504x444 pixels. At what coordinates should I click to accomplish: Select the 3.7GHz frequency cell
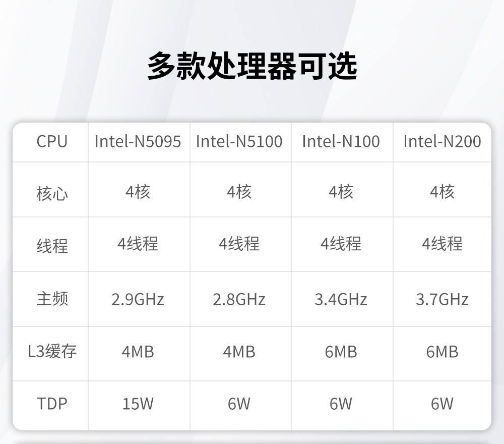pyautogui.click(x=442, y=299)
